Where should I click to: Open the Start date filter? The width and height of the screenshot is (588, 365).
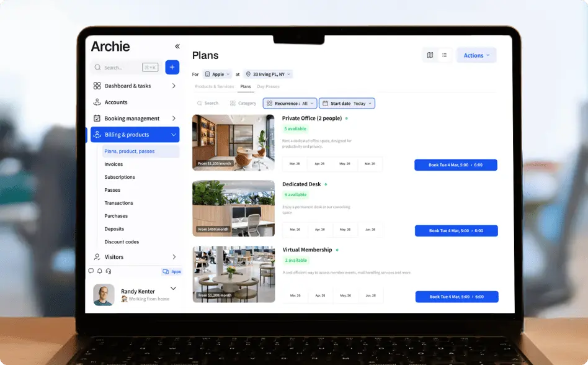(347, 104)
